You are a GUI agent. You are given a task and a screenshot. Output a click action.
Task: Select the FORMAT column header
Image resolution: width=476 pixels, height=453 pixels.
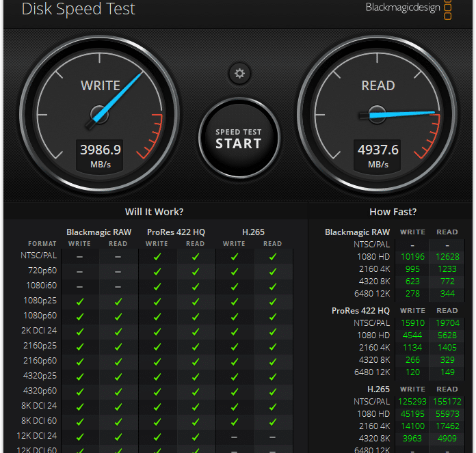point(42,244)
